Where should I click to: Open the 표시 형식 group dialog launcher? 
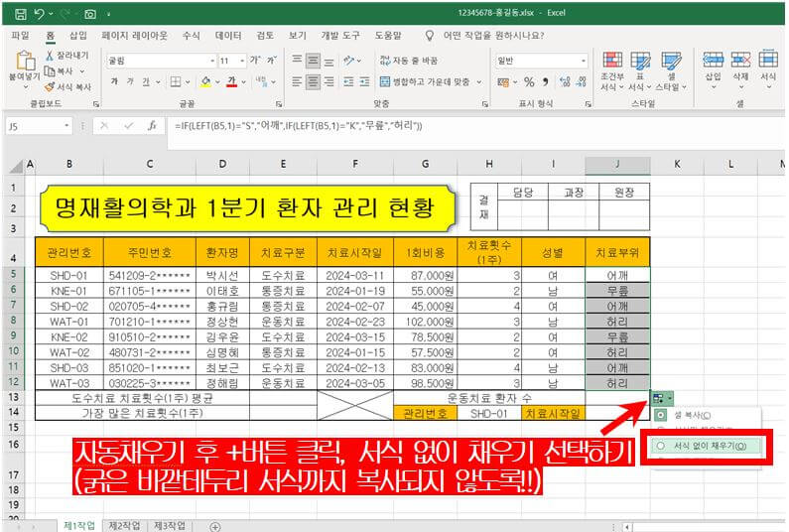pyautogui.click(x=588, y=103)
